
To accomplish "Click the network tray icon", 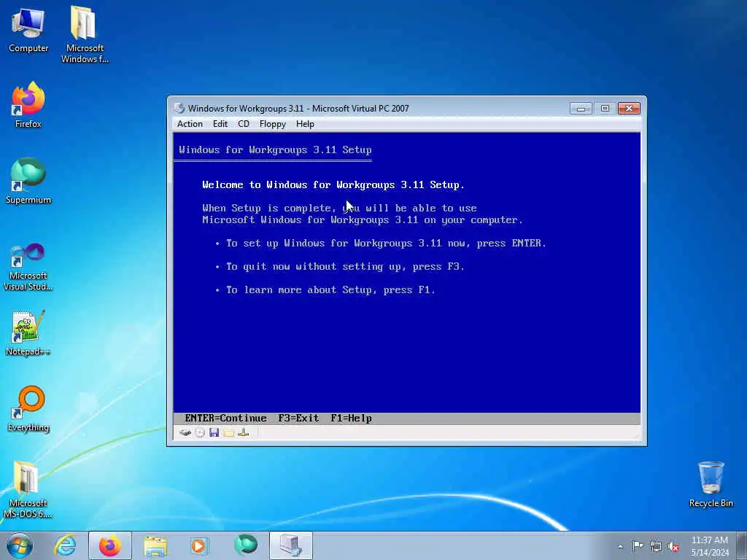I will [x=656, y=546].
